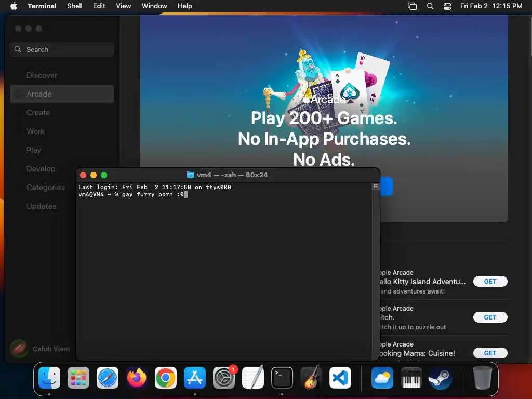Click the Calub Viem account name
The image size is (532, 399).
point(51,349)
